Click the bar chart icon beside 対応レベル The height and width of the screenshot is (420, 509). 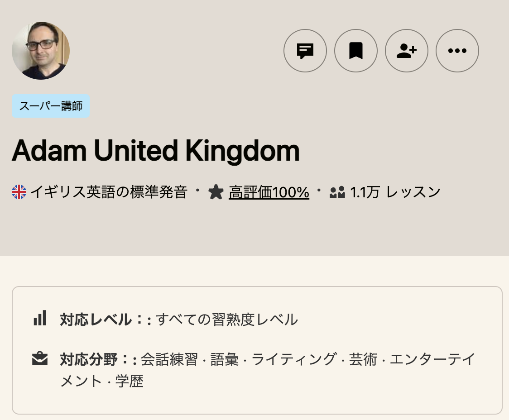coord(40,319)
